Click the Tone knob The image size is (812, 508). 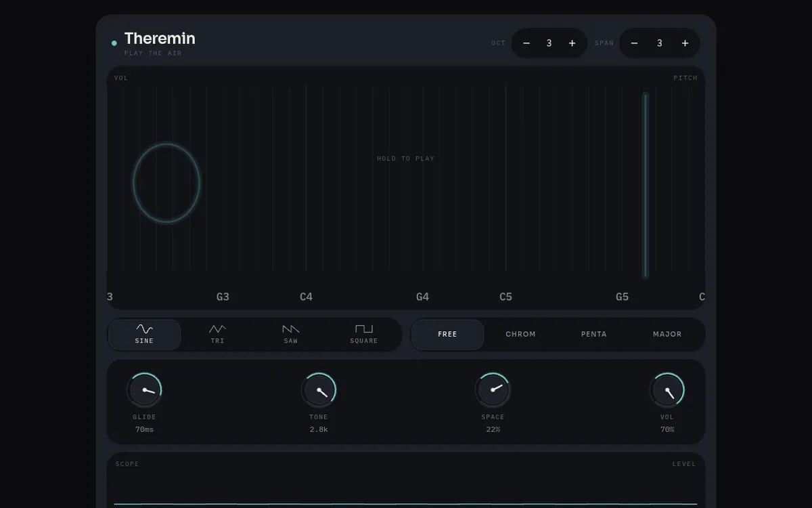tap(319, 390)
